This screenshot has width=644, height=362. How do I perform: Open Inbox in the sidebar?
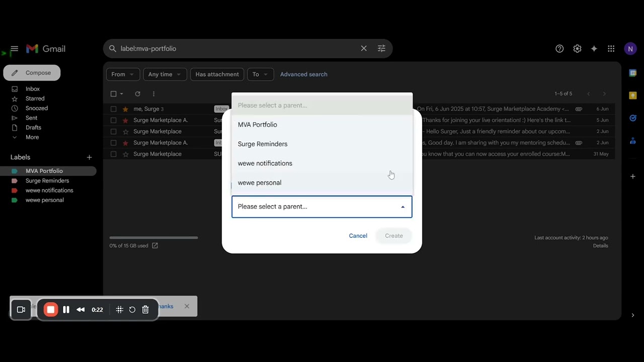click(33, 89)
